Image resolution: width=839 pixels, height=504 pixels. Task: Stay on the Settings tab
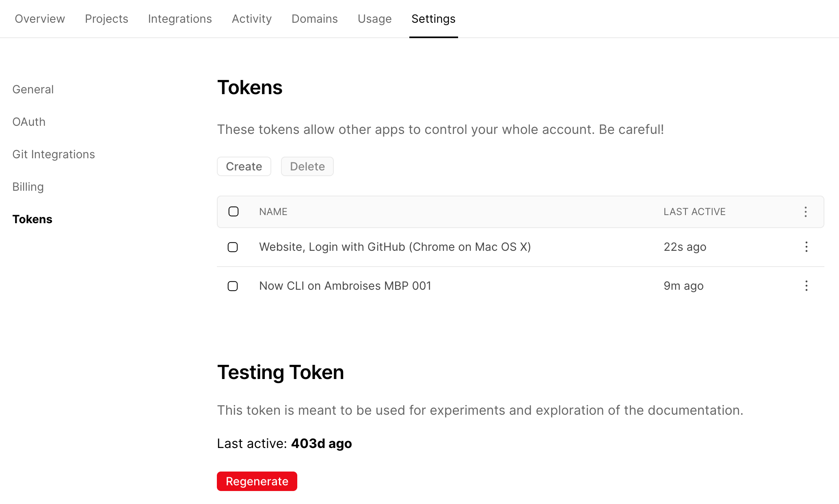(x=433, y=19)
